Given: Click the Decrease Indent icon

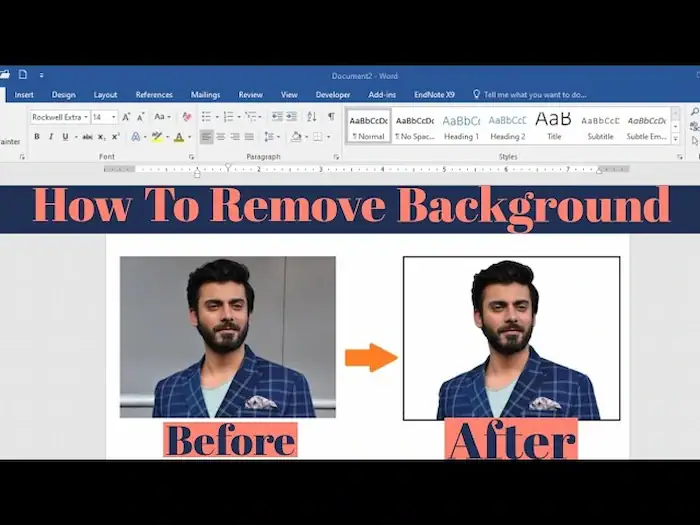Looking at the screenshot, I should point(277,117).
